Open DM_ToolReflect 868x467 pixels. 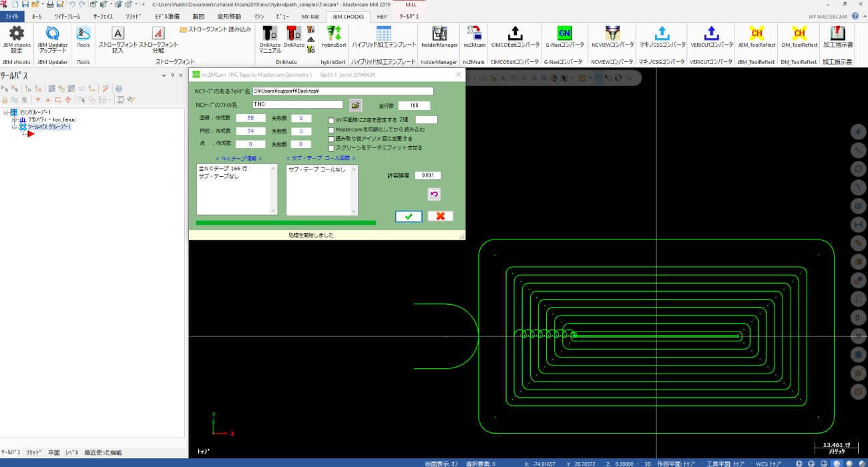(799, 37)
